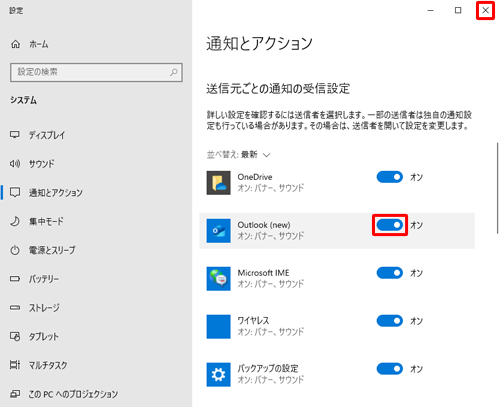Toggle ワイヤレス notifications switch

(390, 321)
